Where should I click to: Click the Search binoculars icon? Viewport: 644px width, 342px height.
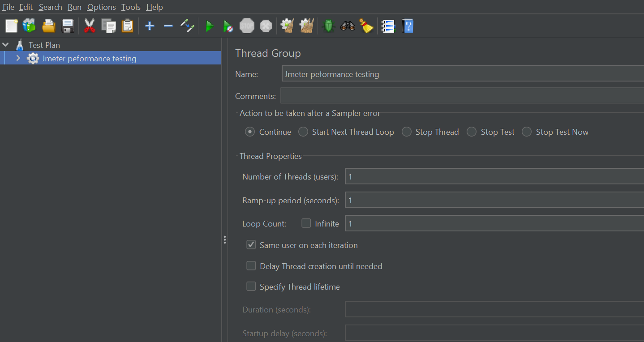pyautogui.click(x=348, y=26)
